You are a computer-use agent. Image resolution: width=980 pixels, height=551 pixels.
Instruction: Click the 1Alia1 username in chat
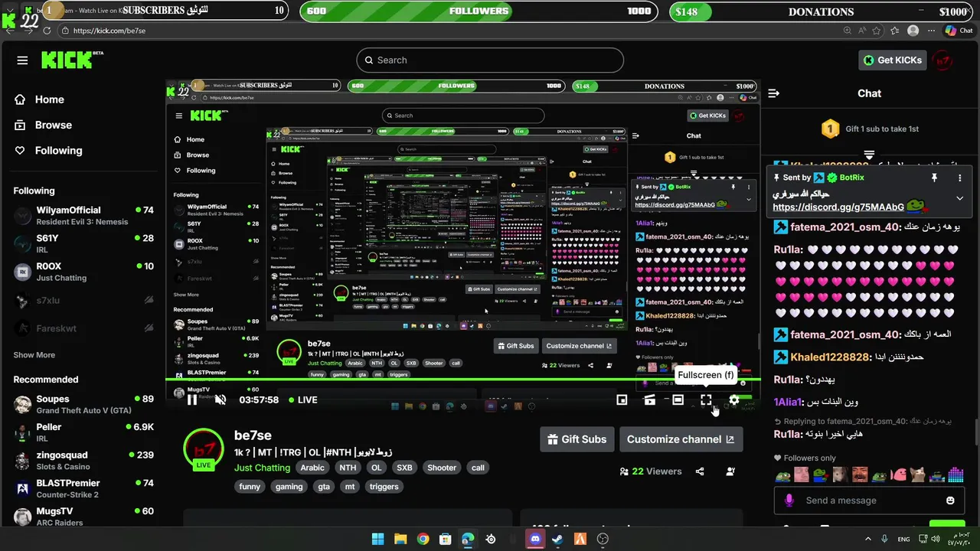click(787, 402)
